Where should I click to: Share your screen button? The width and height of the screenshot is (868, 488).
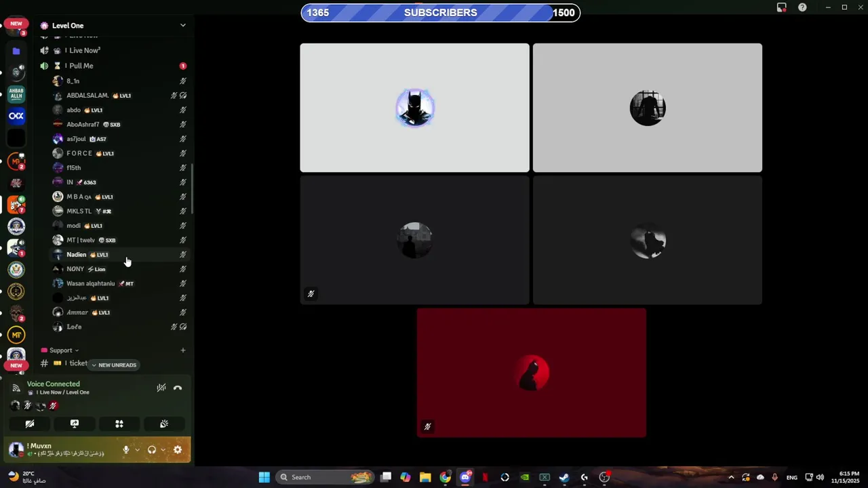(75, 424)
